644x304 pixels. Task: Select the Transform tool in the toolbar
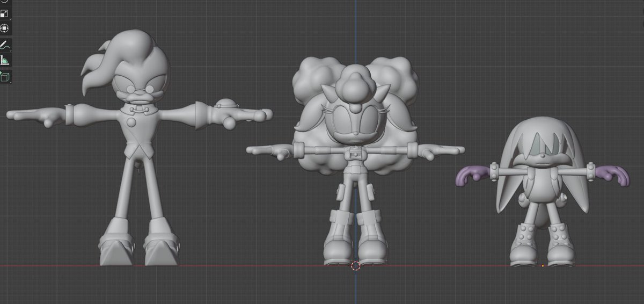5,28
